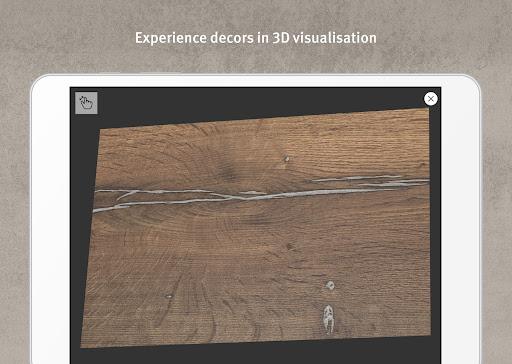Click 'Experience decors in 3D visualisation' heading
Screen dimensions: 512x364
(x=256, y=38)
